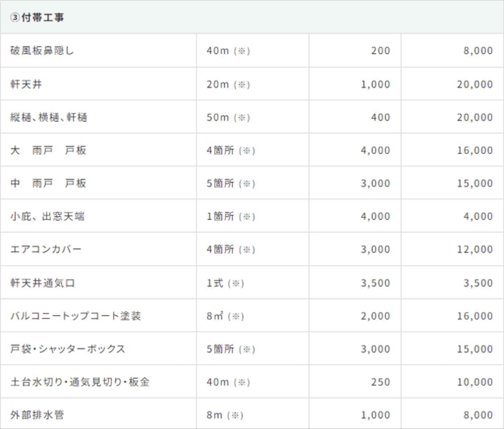Click the エアコンカバー row label
Viewport: 504px width, 429px height.
click(x=46, y=249)
